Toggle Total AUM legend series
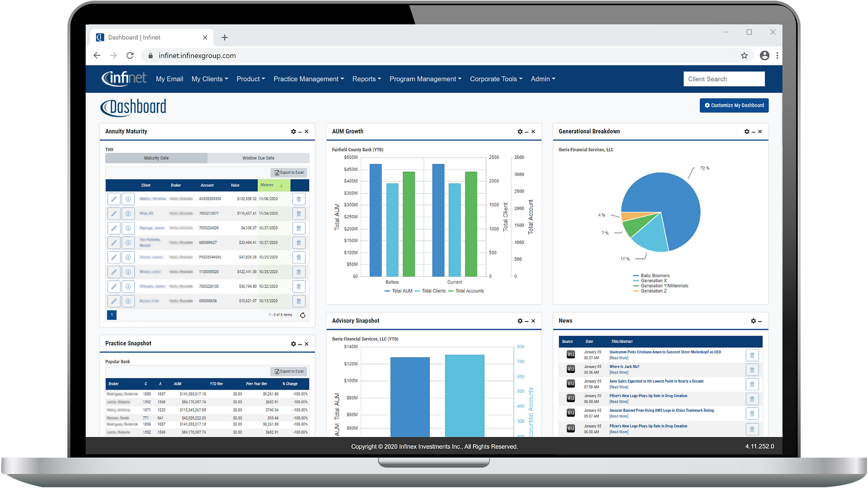The image size is (868, 488). tap(398, 291)
